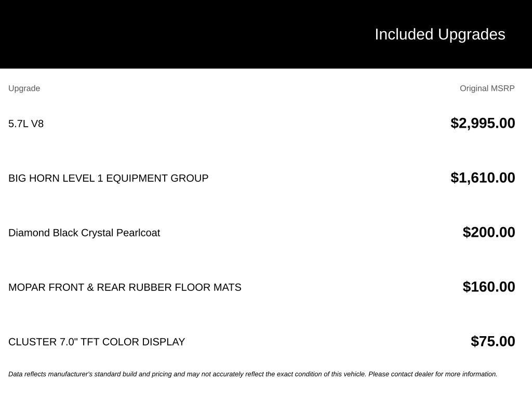Click the $1,610.00 price
Viewport: 532px width, 399px height.
coord(483,178)
